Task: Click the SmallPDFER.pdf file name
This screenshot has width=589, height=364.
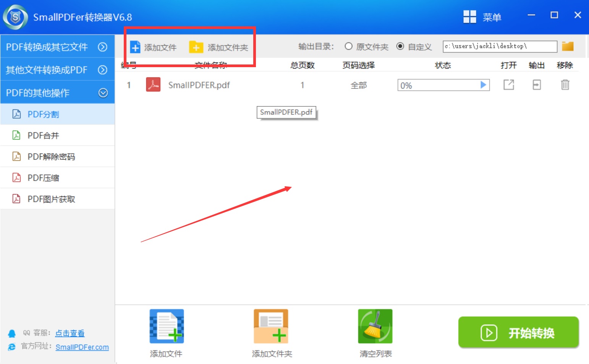Action: [x=199, y=85]
